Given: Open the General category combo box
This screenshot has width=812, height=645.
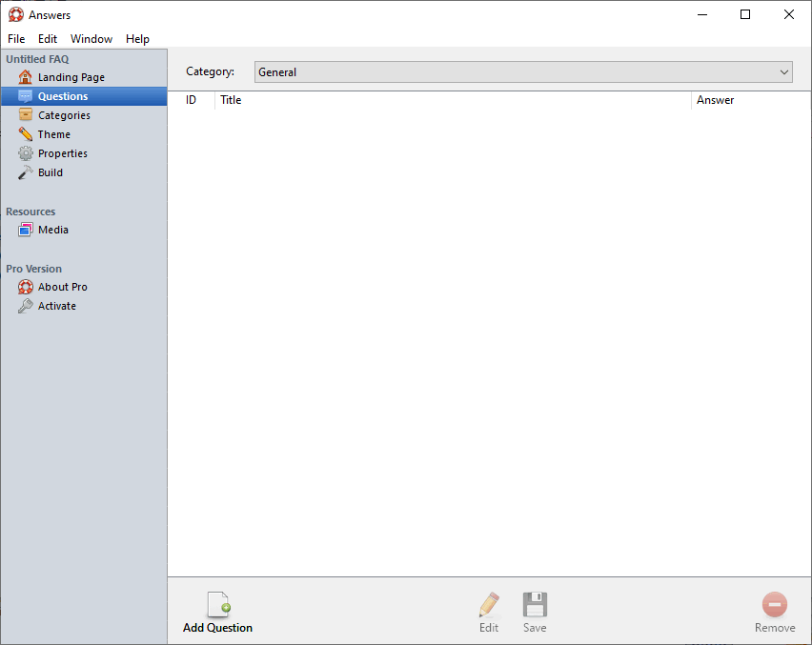Looking at the screenshot, I should (x=523, y=72).
